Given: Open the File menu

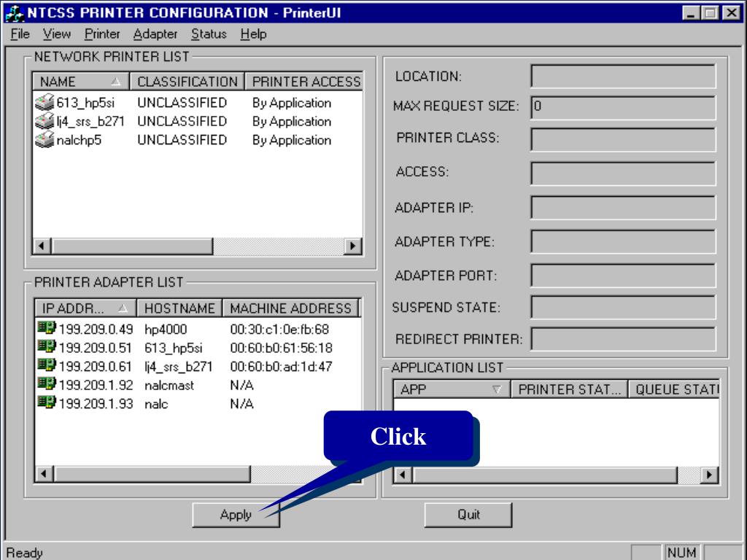Looking at the screenshot, I should tap(20, 34).
